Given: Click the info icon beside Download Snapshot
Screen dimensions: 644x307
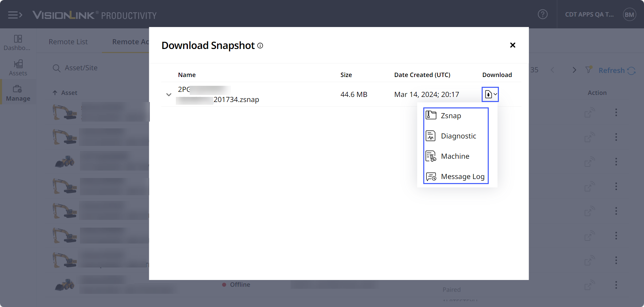Looking at the screenshot, I should click(x=260, y=46).
